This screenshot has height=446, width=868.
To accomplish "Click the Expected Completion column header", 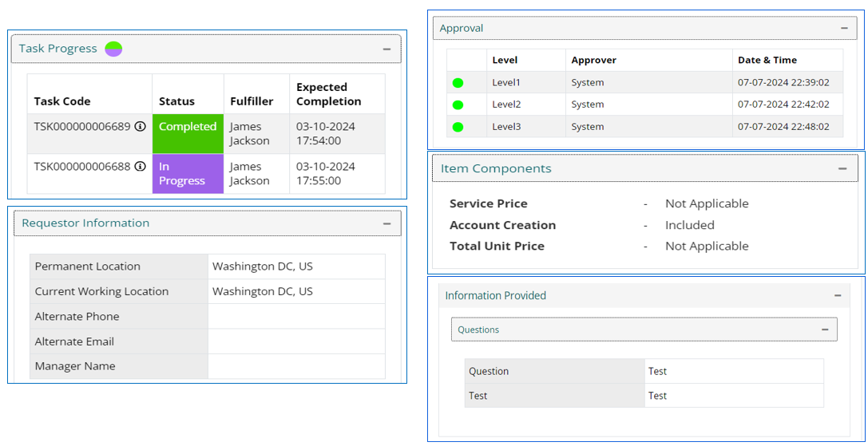I will [328, 94].
